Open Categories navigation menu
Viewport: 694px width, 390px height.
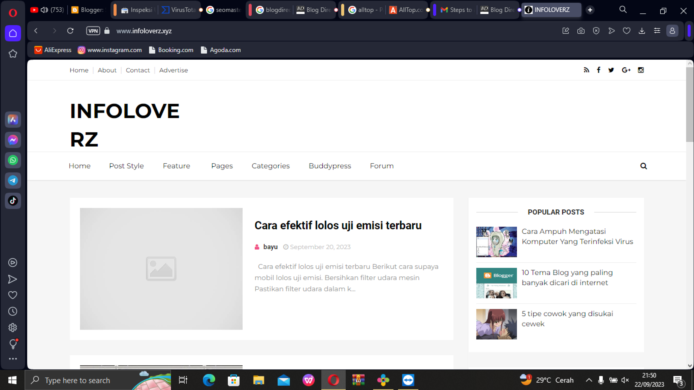pos(270,166)
